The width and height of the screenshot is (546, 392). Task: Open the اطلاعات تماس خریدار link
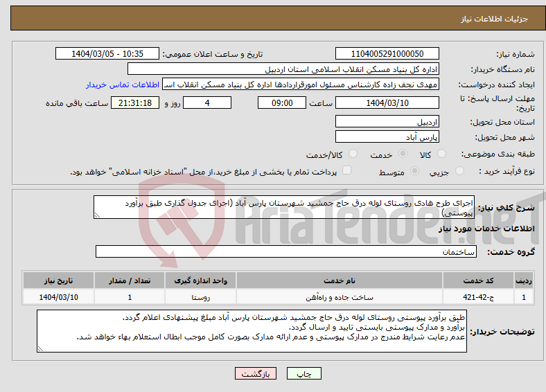[x=123, y=84]
